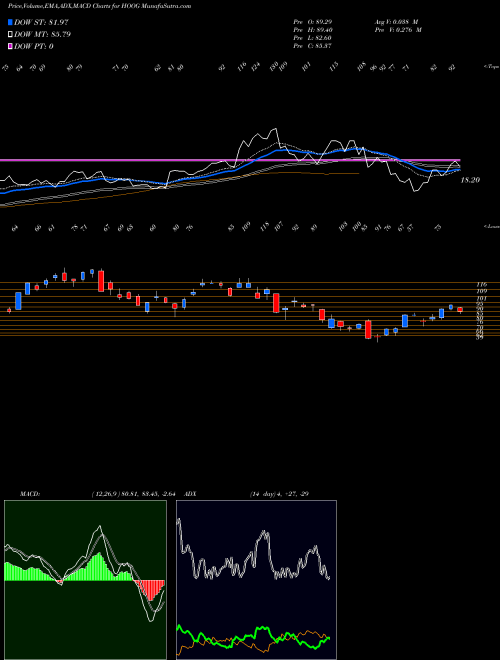The width and height of the screenshot is (500, 660).
Task: Click the ADX (14 day) values text
Action: pos(279,494)
